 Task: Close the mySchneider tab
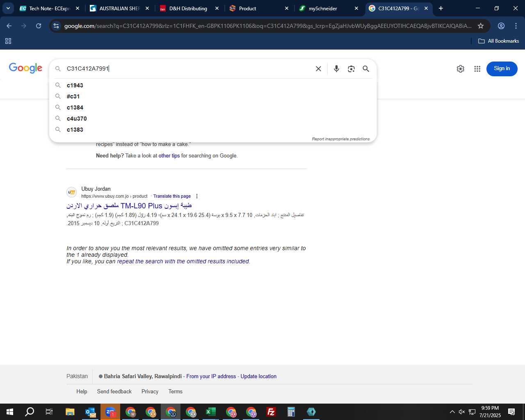coord(356,8)
